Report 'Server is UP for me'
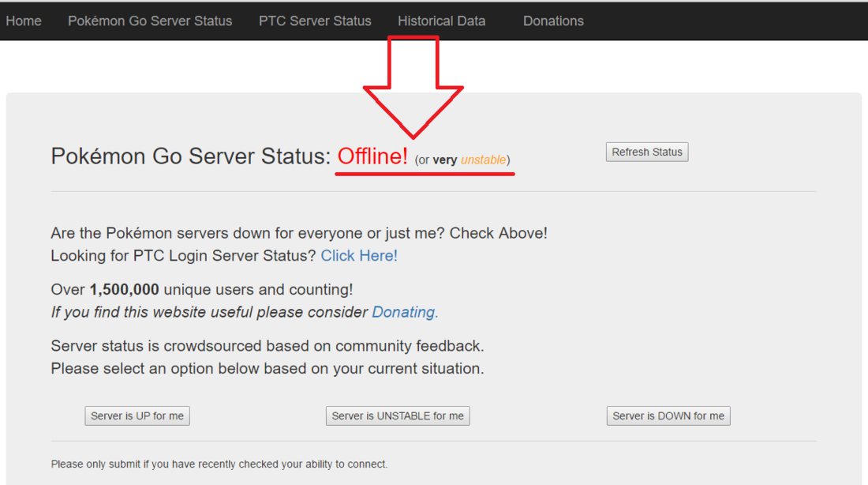The width and height of the screenshot is (868, 485). (x=137, y=415)
